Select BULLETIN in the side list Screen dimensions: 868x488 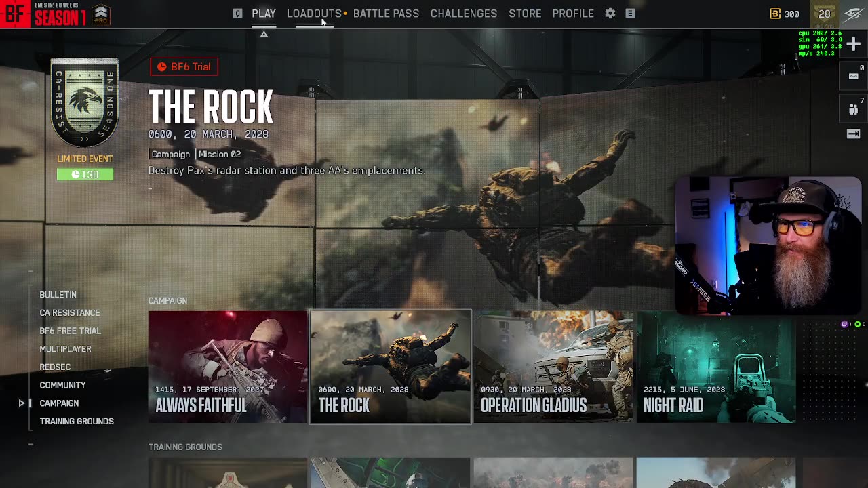click(58, 295)
